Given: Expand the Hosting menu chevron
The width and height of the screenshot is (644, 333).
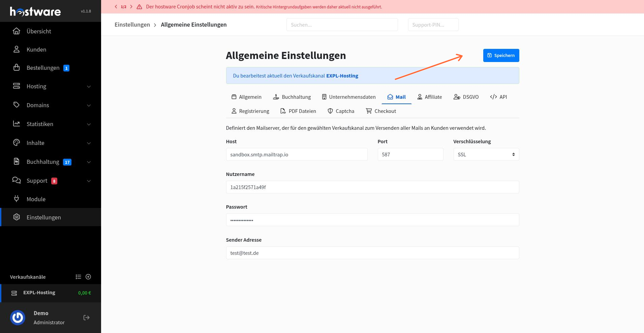Looking at the screenshot, I should click(89, 87).
